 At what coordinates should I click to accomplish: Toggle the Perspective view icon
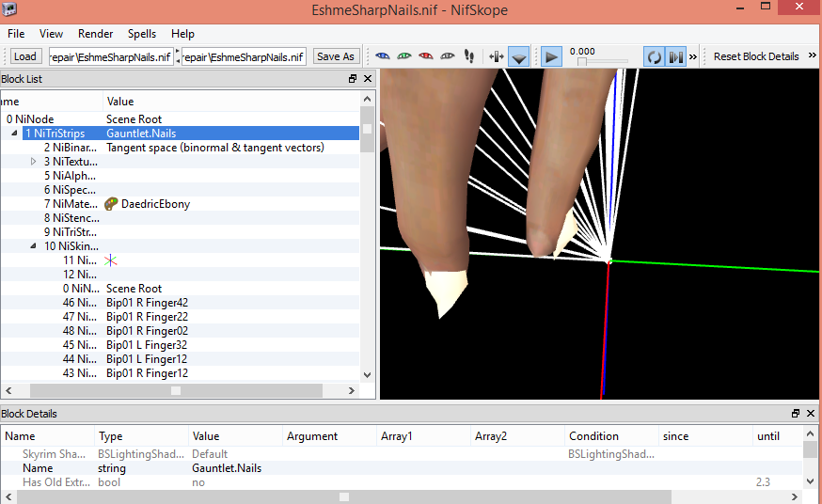tap(519, 56)
